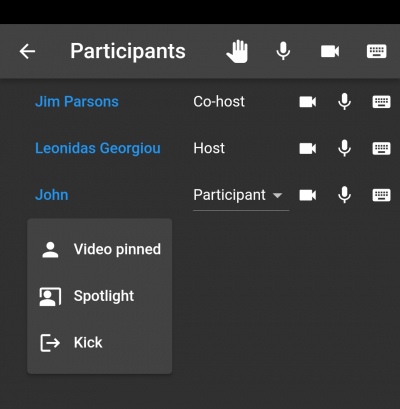The height and width of the screenshot is (409, 400).
Task: Click Jim Parsons' keyboard icon
Action: [x=381, y=102]
